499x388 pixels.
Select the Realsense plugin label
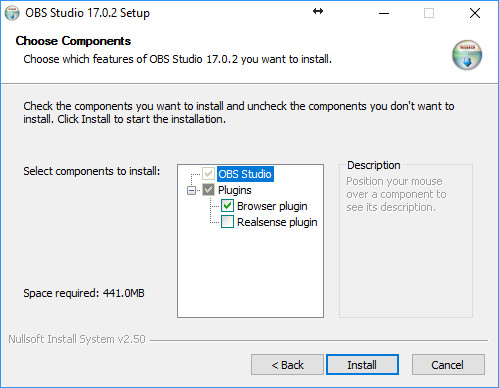277,222
